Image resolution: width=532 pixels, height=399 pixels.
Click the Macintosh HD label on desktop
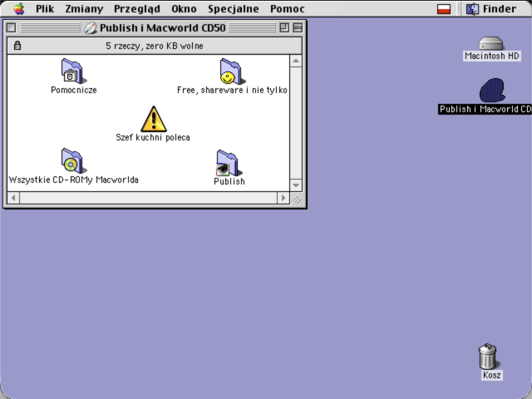click(x=492, y=56)
